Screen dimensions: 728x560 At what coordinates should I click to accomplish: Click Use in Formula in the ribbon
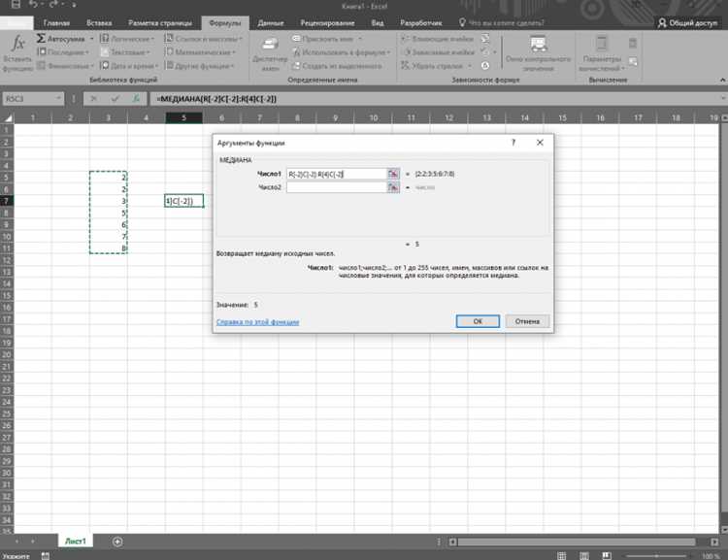point(342,52)
